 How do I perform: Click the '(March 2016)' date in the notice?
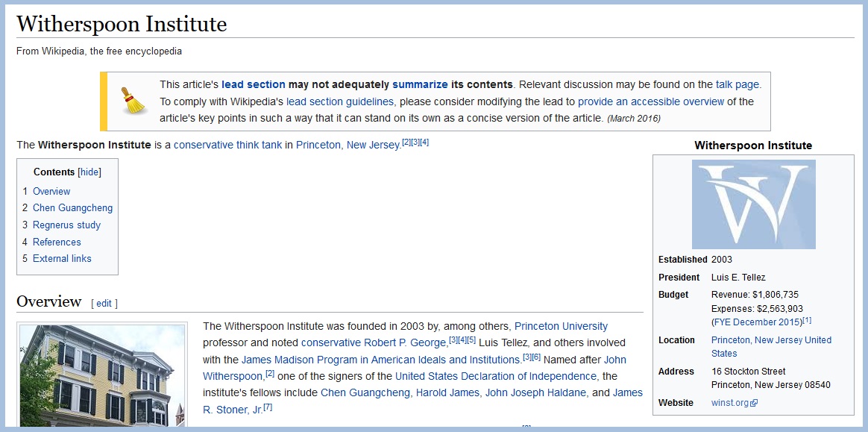(x=634, y=119)
